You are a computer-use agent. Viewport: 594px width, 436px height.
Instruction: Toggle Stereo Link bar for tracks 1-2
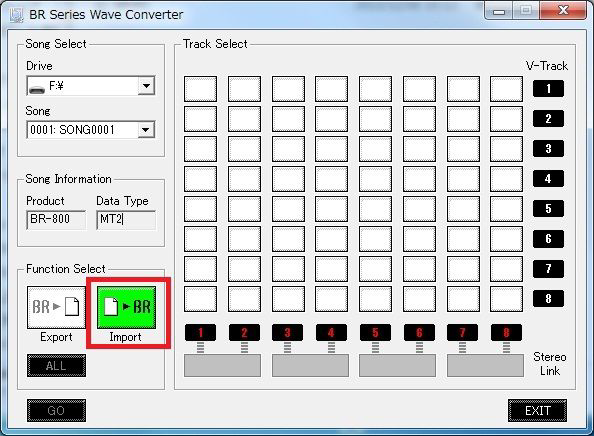222,366
